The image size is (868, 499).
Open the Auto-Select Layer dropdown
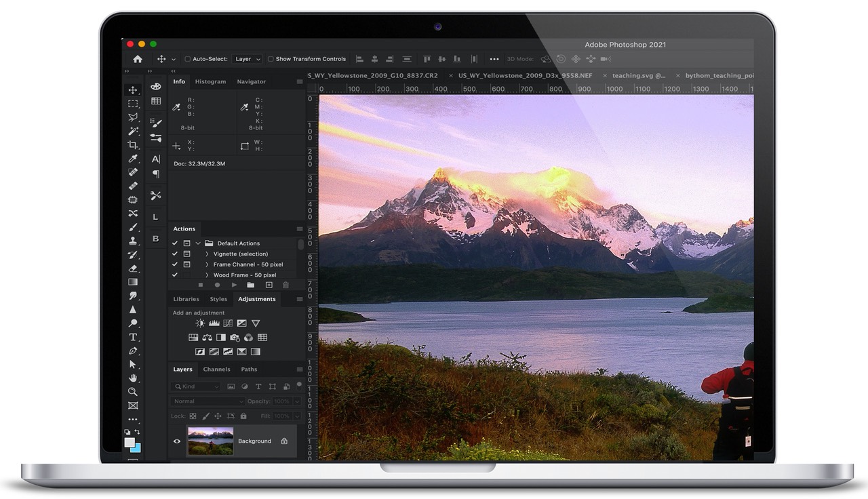248,59
